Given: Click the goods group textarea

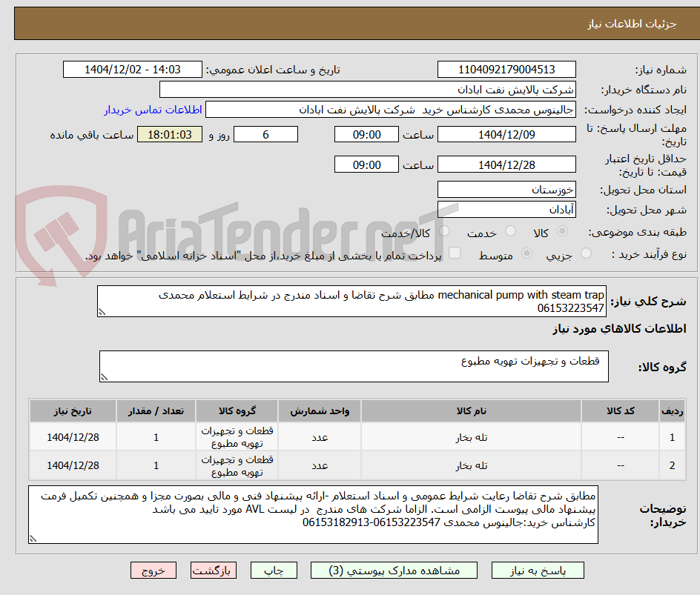Looking at the screenshot, I should click(x=354, y=366).
